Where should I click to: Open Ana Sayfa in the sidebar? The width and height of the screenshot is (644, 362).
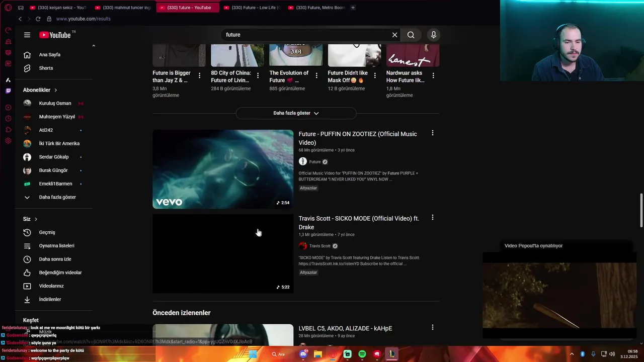54,55
